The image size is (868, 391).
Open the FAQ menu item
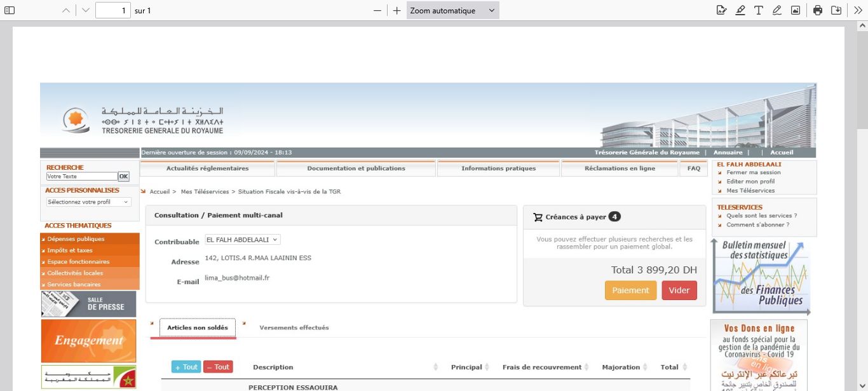[694, 168]
